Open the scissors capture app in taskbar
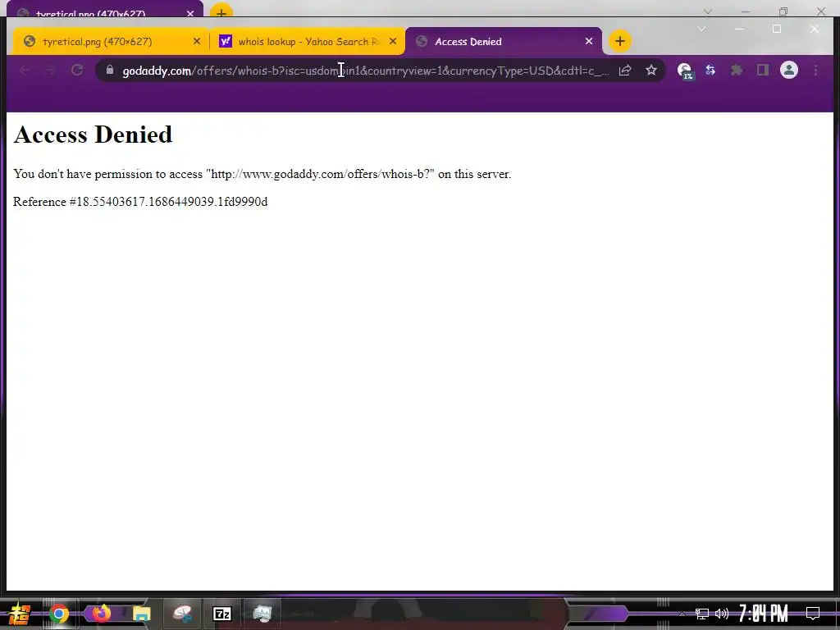Image resolution: width=840 pixels, height=630 pixels. [182, 614]
